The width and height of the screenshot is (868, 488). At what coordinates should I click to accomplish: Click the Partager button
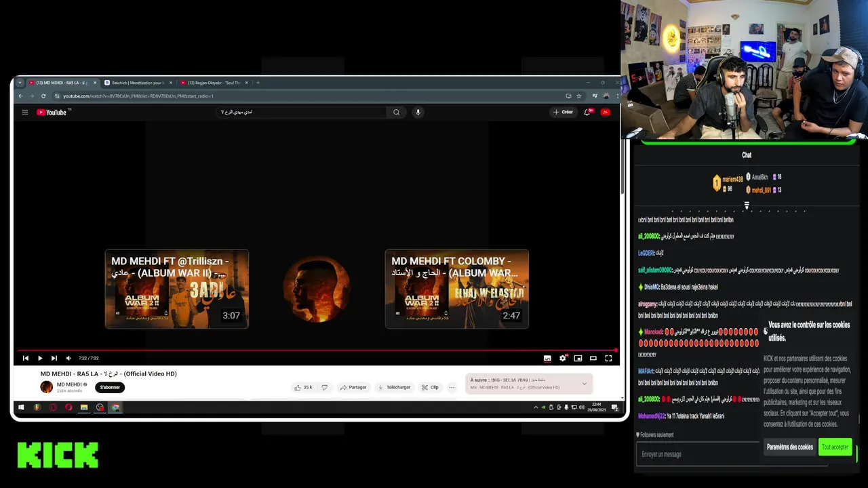click(x=353, y=388)
